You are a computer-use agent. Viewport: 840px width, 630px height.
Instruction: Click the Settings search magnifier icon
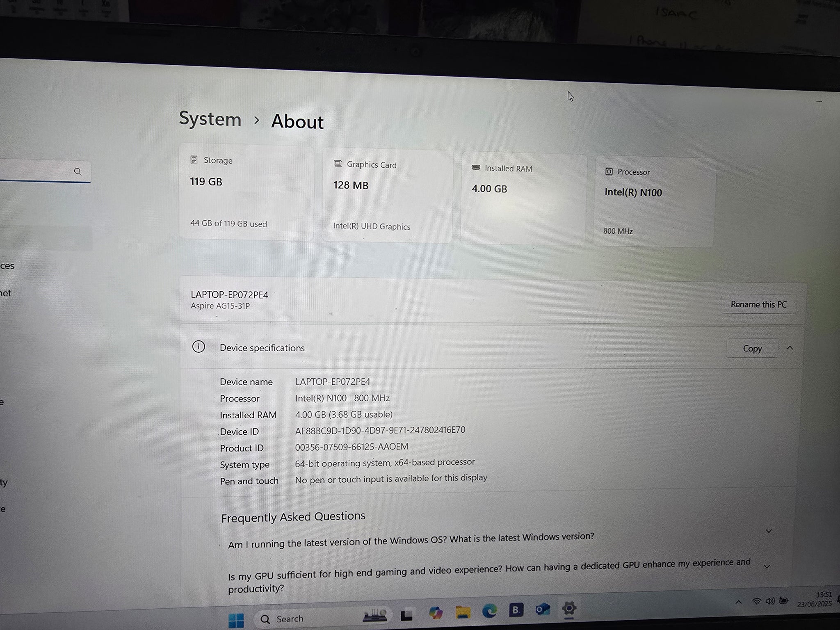(78, 171)
